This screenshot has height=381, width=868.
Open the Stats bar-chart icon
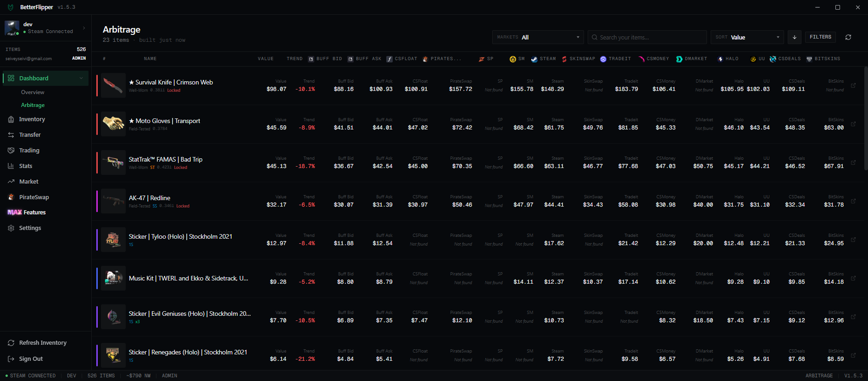tap(11, 166)
